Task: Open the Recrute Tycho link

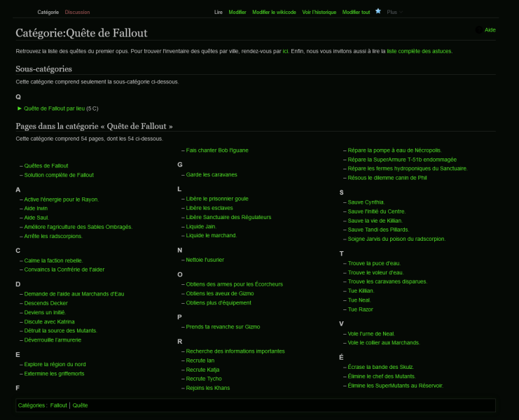Action: 204,379
